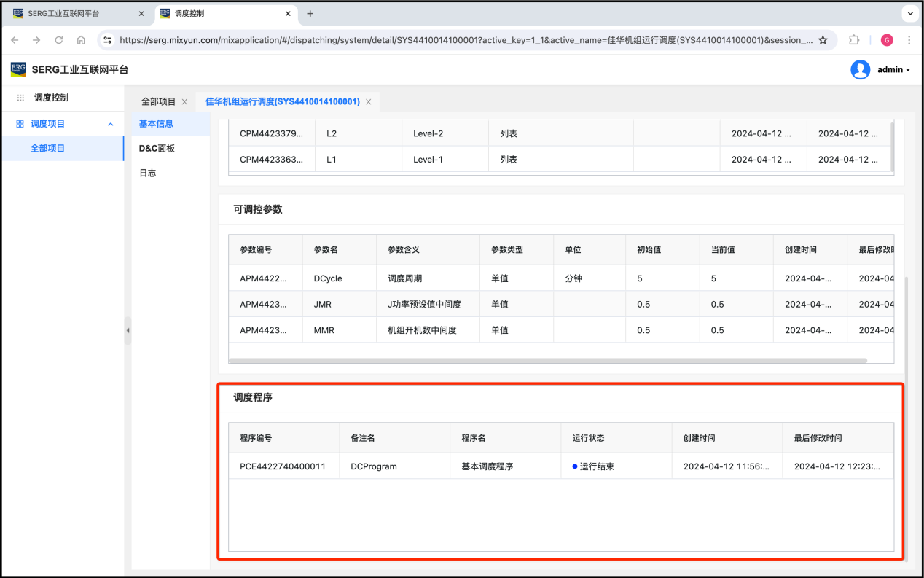Image resolution: width=924 pixels, height=578 pixels.
Task: Click the SERG platform logo
Action: [x=18, y=70]
